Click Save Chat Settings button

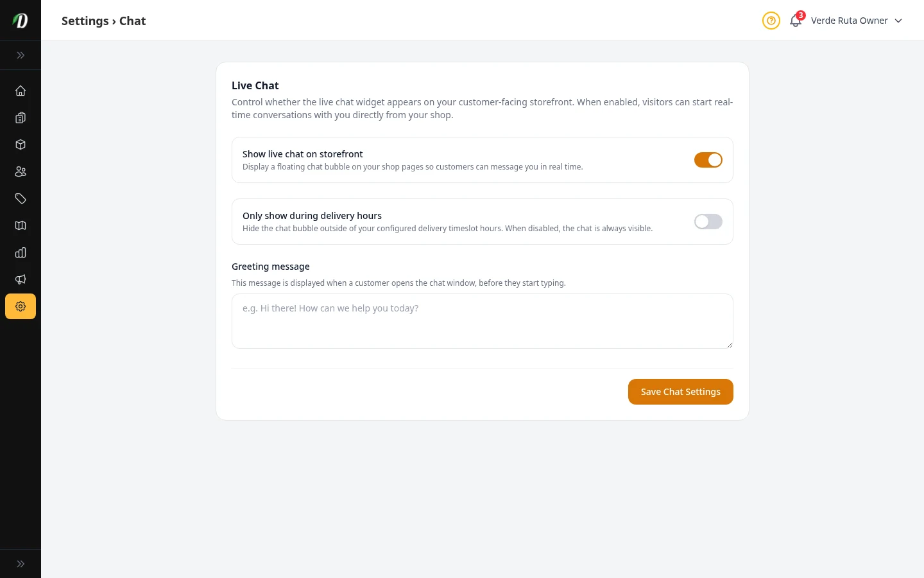pyautogui.click(x=680, y=392)
